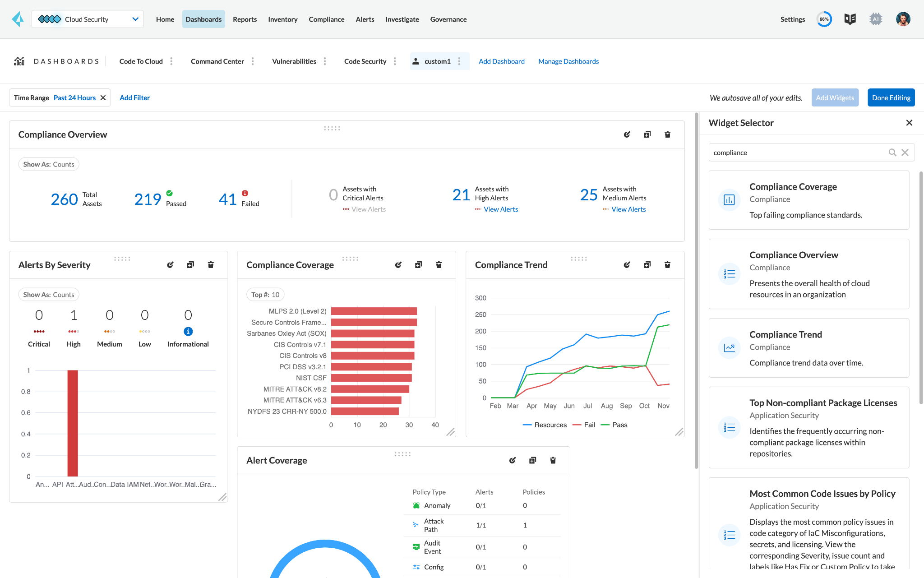Select the Code To Cloud dashboard tab
Screen dimensions: 924x578
coord(140,61)
